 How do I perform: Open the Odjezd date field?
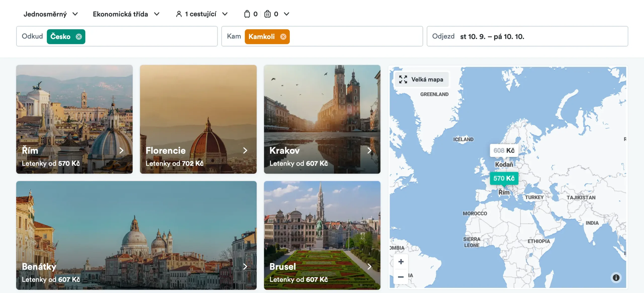click(527, 37)
